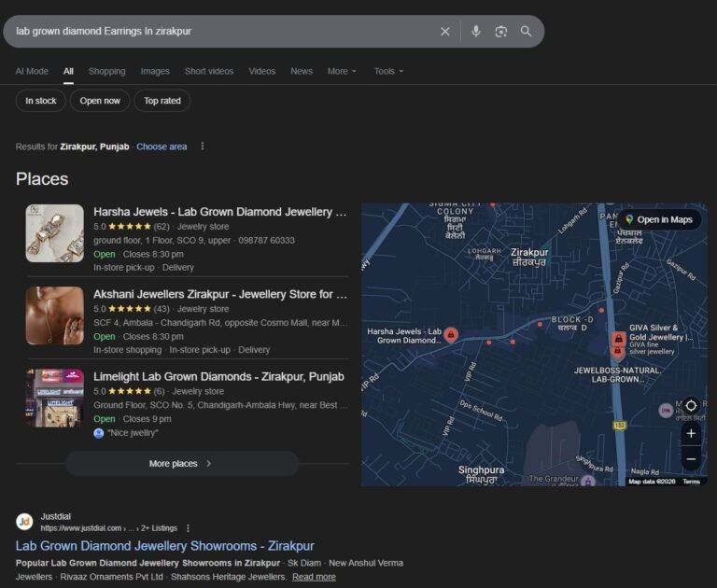Click Zirakpur label on the map
The image size is (717, 588).
[529, 257]
